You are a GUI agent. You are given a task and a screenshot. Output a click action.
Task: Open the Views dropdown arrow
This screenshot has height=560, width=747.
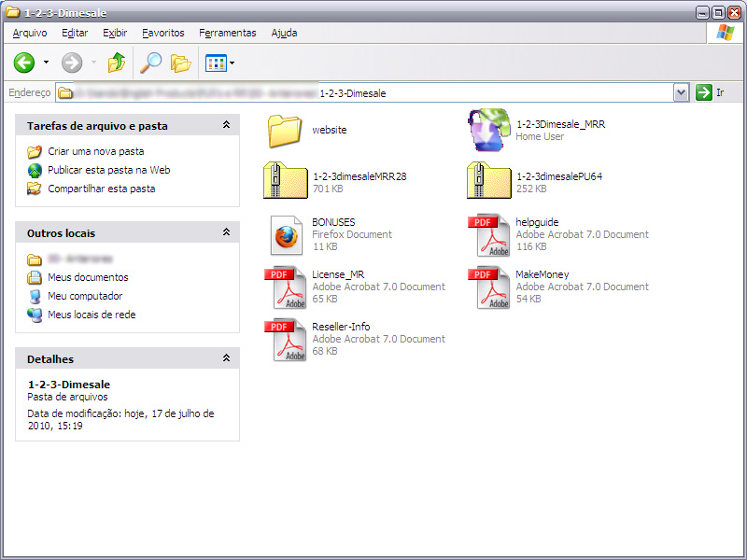232,63
